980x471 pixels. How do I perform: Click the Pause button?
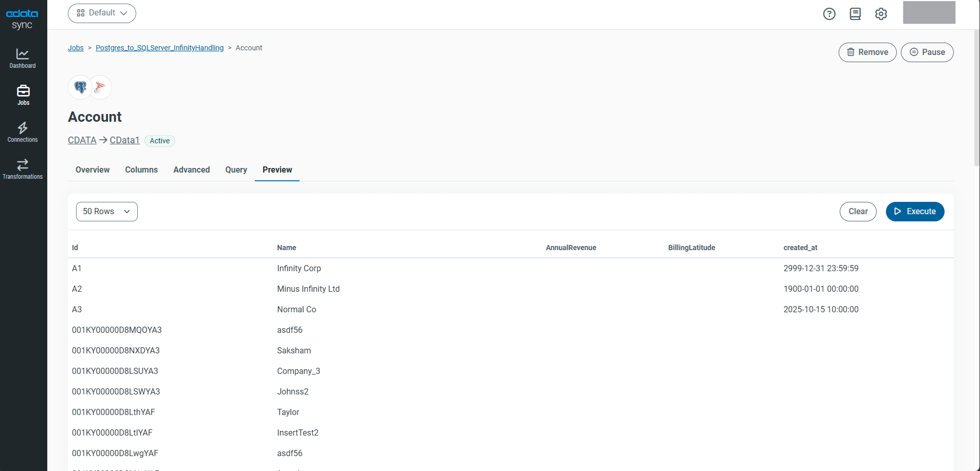[927, 52]
